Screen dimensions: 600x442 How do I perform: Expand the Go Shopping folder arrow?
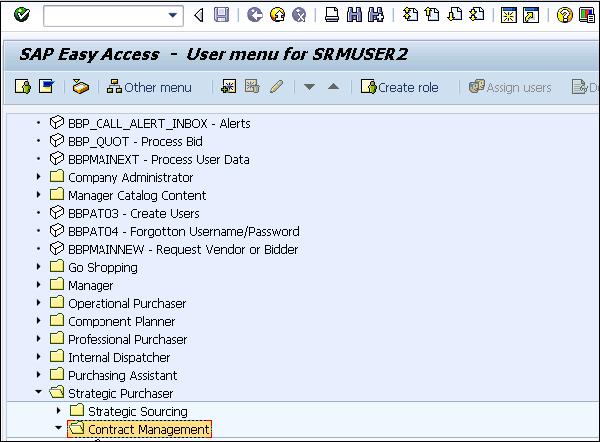[38, 267]
